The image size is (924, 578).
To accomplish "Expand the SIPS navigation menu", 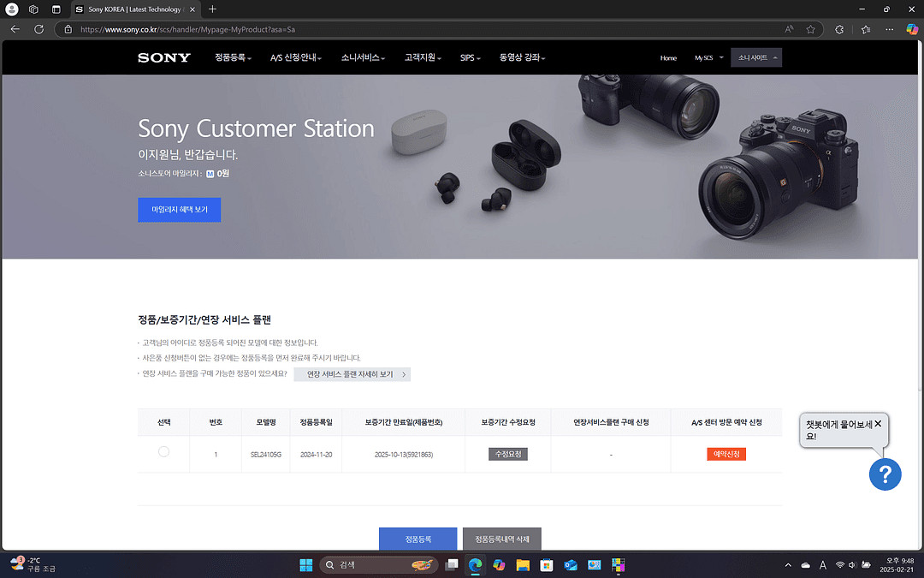I will pos(471,58).
